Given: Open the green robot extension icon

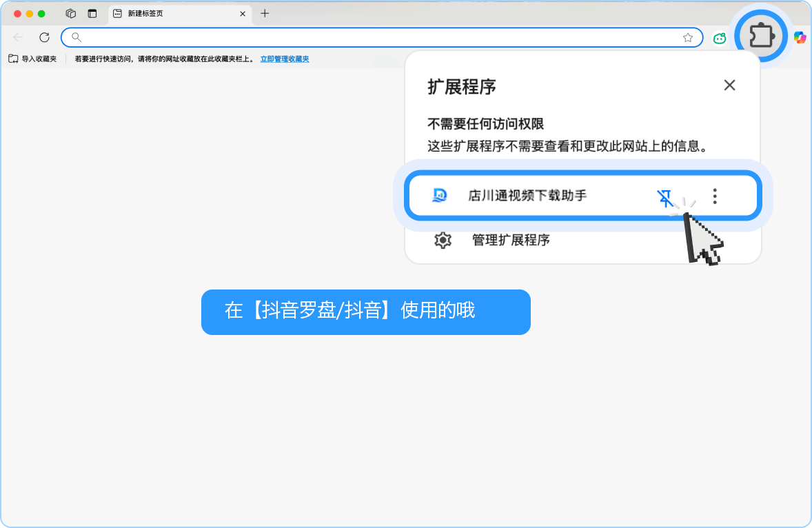Looking at the screenshot, I should tap(720, 38).
